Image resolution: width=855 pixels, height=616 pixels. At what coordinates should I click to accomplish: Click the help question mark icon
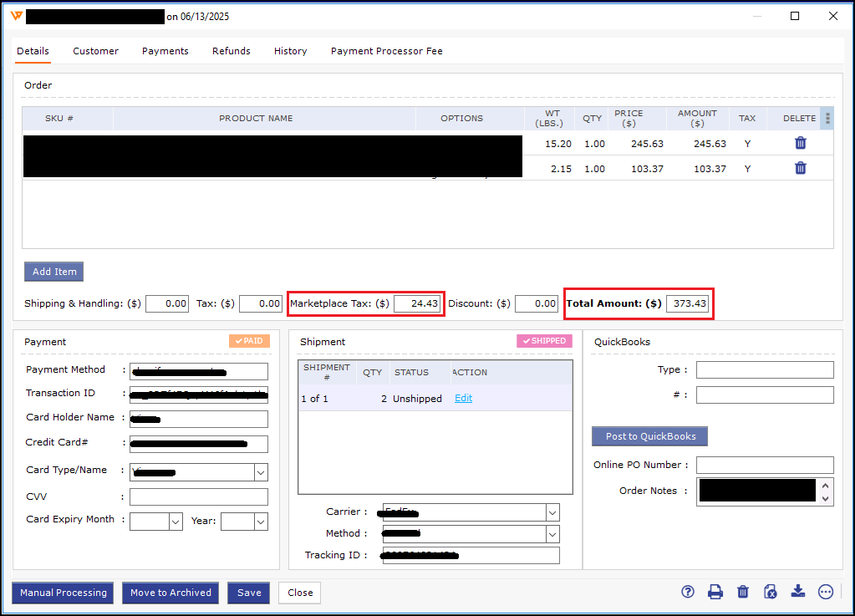point(688,592)
